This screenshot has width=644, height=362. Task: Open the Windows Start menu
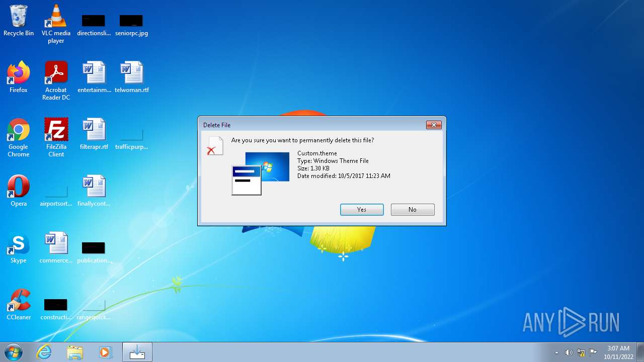tap(14, 352)
